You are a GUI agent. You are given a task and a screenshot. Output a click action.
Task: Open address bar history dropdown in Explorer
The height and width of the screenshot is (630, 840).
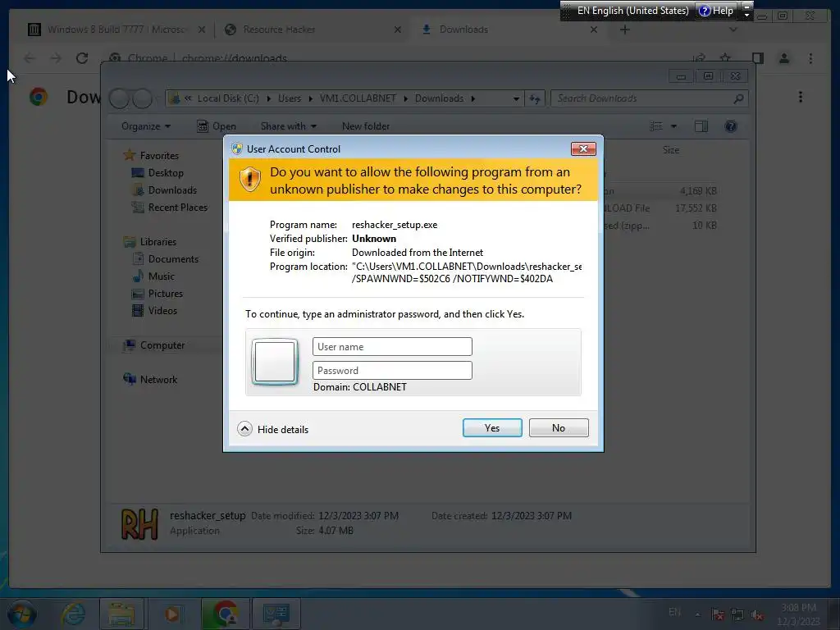point(516,98)
